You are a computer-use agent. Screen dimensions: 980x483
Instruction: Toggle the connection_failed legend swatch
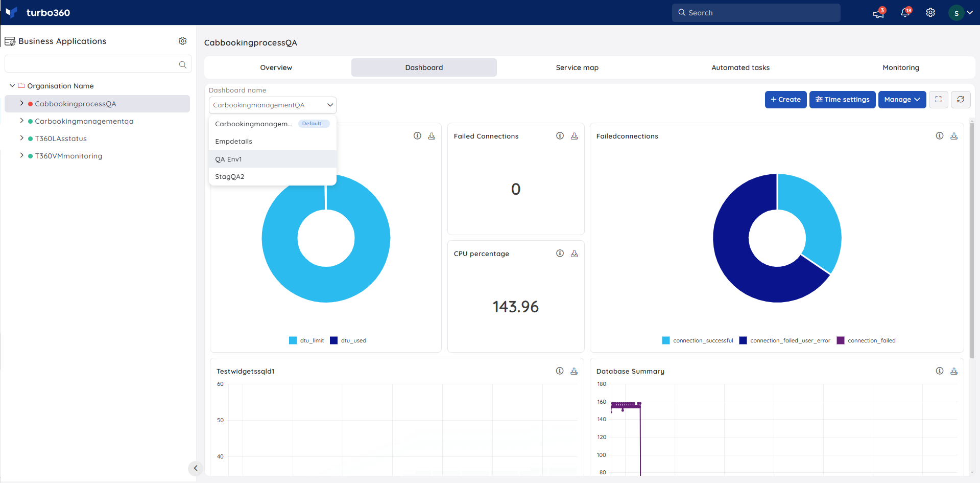[x=841, y=340]
